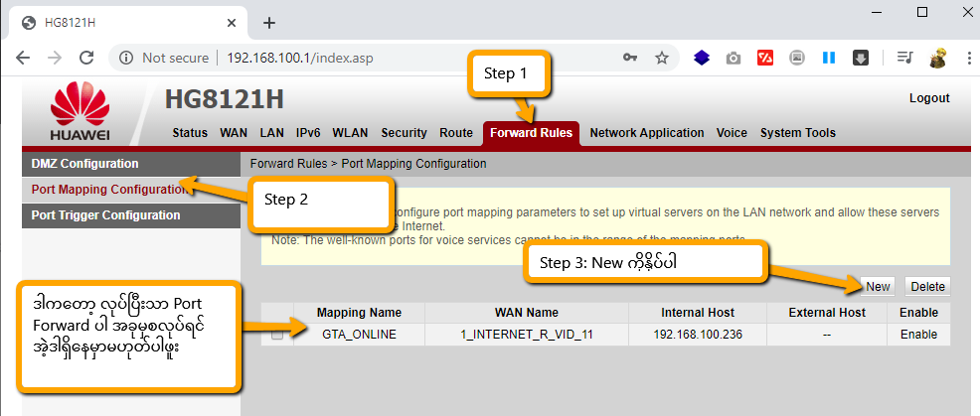The image size is (980, 416).
Task: Open the red extension icon
Action: [765, 59]
